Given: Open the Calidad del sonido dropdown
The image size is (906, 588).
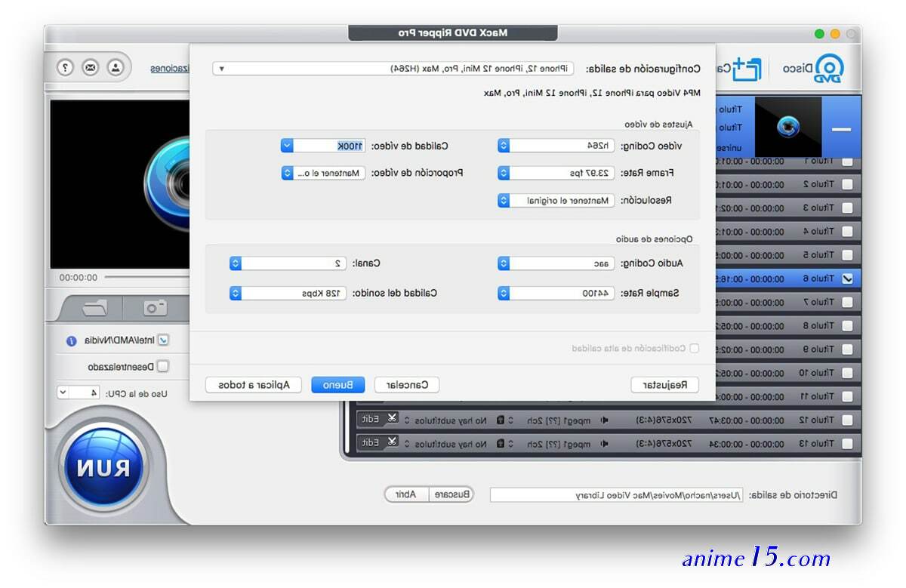Looking at the screenshot, I should tap(288, 293).
